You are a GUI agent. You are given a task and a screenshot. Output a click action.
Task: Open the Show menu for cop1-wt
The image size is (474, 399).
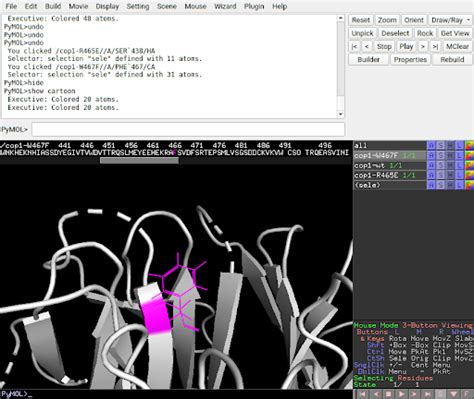coord(441,165)
